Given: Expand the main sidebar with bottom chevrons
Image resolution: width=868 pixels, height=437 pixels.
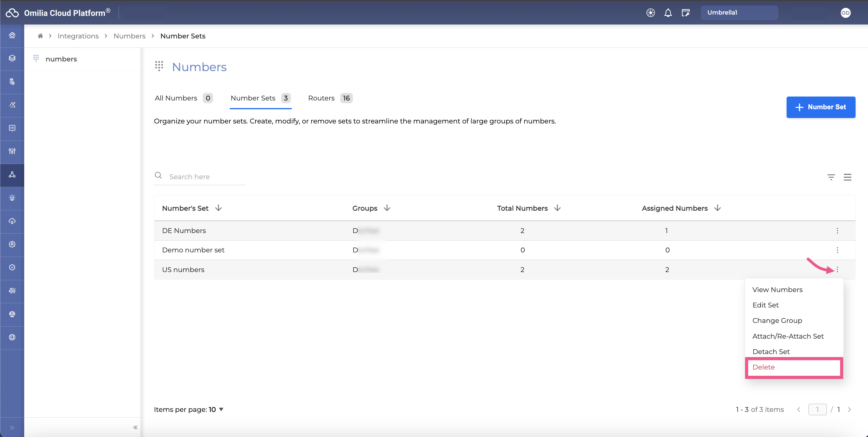Looking at the screenshot, I should [12, 428].
